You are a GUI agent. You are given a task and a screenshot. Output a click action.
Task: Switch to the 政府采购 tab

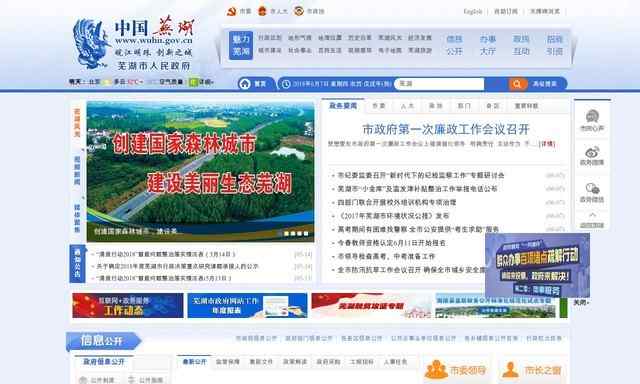tap(328, 362)
